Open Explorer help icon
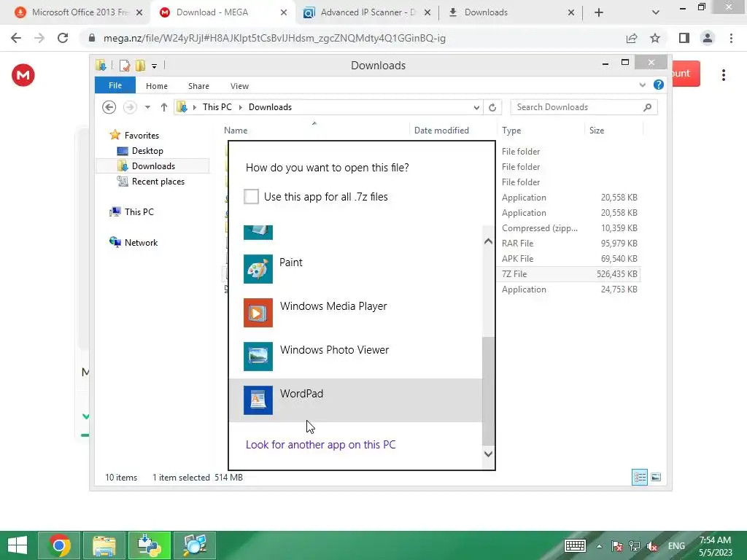Viewport: 747px width, 560px height. (x=659, y=85)
